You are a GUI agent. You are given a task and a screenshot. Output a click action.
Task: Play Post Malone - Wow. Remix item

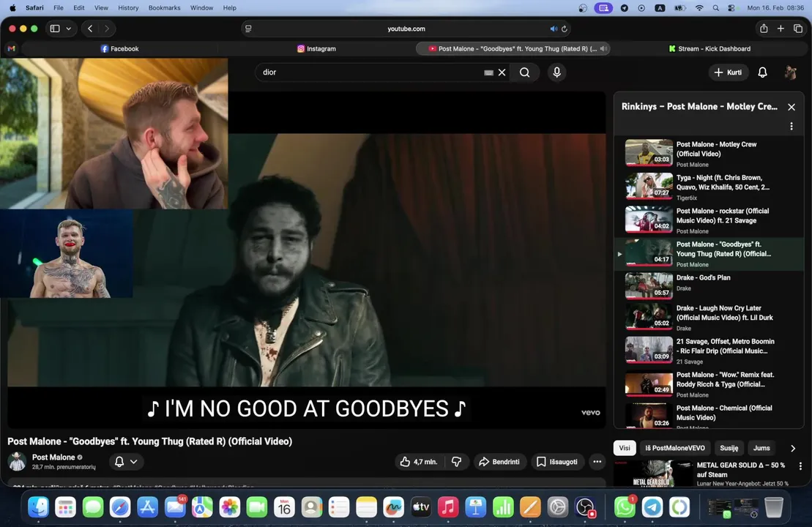click(x=708, y=384)
